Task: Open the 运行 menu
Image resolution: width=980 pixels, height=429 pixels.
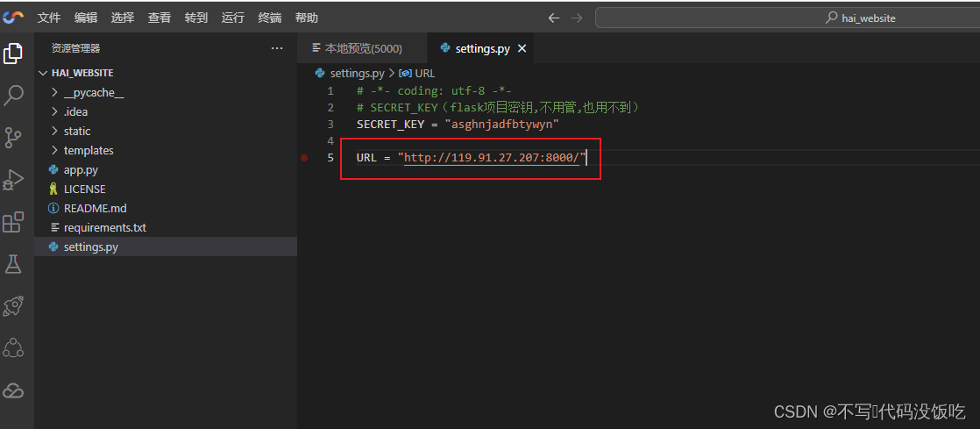Action: pos(233,18)
